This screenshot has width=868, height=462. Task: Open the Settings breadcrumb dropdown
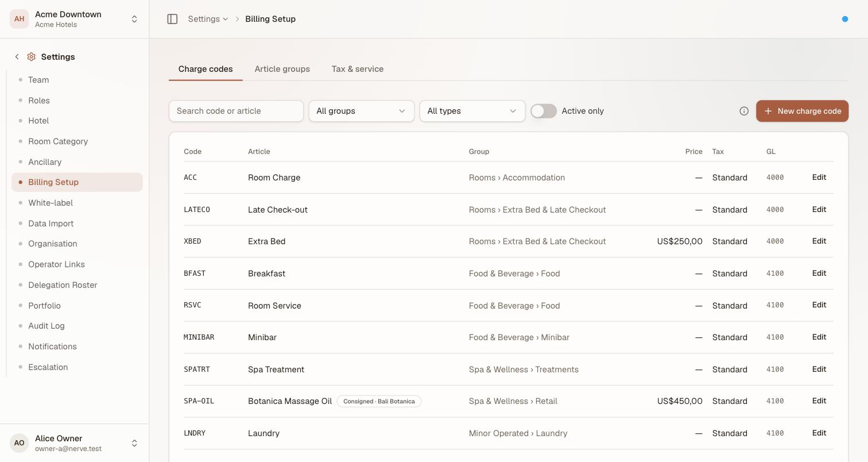208,19
